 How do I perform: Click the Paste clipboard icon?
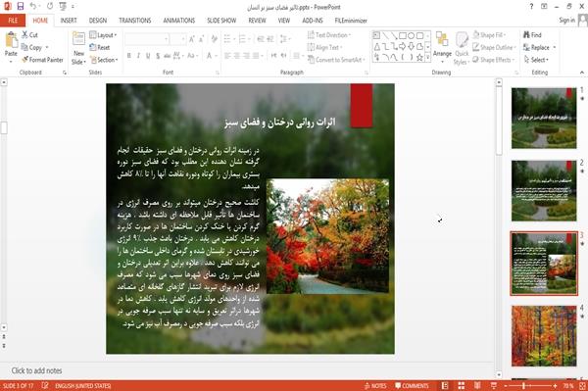(11, 40)
